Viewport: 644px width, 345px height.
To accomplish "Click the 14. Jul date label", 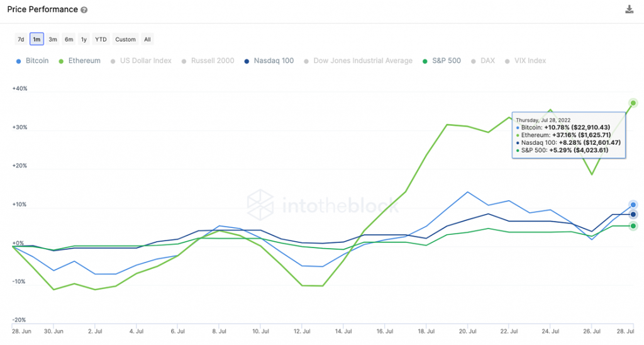I will click(343, 331).
